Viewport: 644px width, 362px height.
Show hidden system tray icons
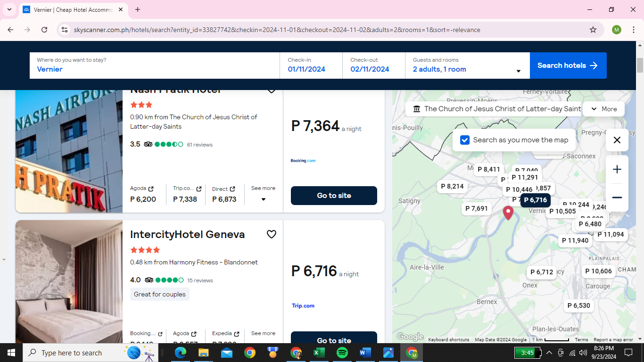(x=549, y=353)
